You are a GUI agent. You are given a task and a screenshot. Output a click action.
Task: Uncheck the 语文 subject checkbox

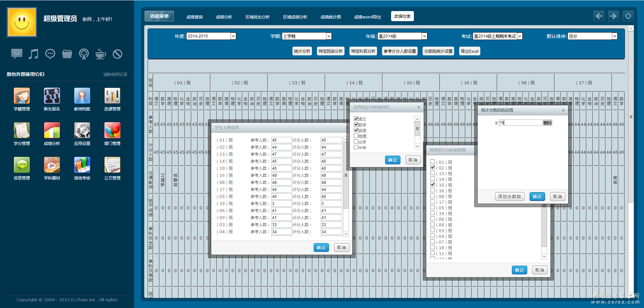[356, 118]
